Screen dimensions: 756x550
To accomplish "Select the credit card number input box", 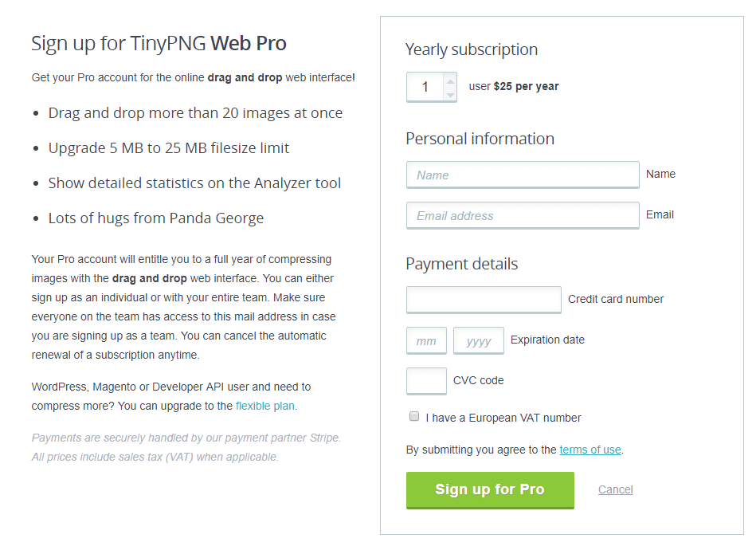I will click(x=484, y=300).
